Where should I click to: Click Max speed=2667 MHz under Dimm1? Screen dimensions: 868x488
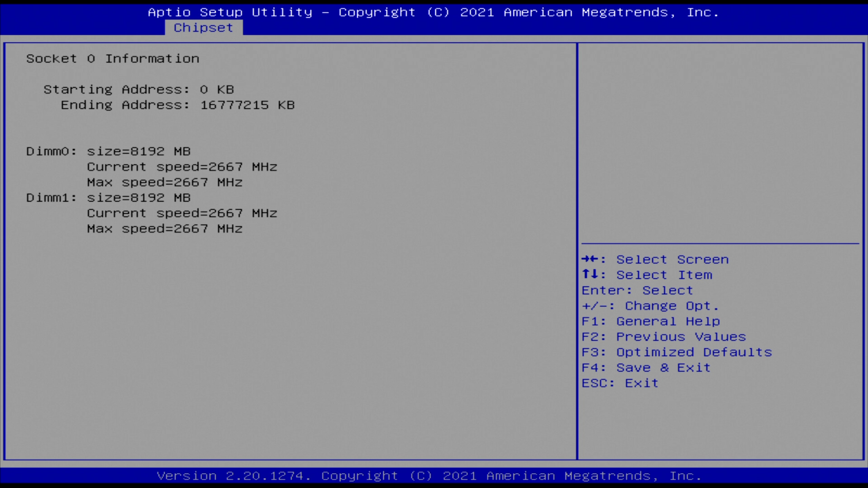coord(165,229)
